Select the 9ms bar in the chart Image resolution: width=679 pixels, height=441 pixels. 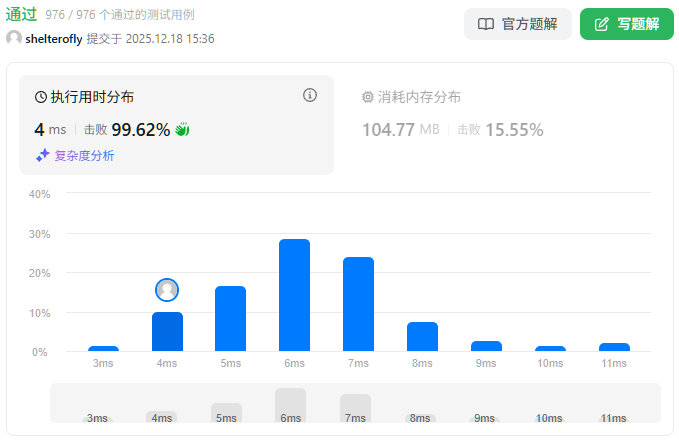click(x=486, y=345)
